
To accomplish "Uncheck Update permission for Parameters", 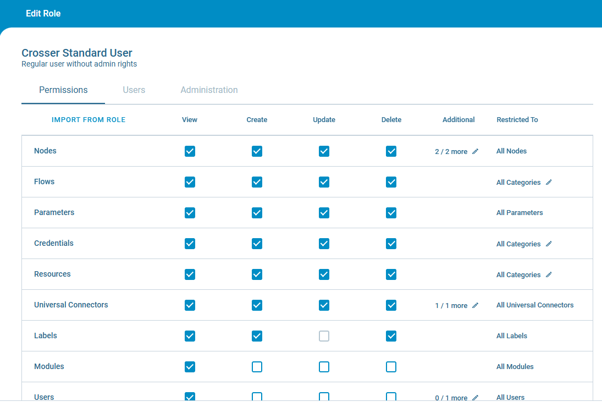I will click(324, 213).
